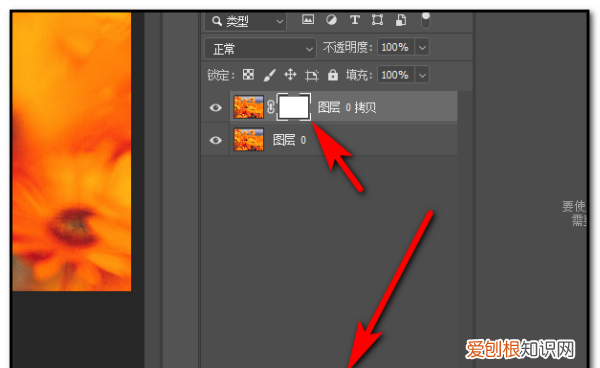
Task: Click the 不透明度 label
Action: pyautogui.click(x=347, y=47)
